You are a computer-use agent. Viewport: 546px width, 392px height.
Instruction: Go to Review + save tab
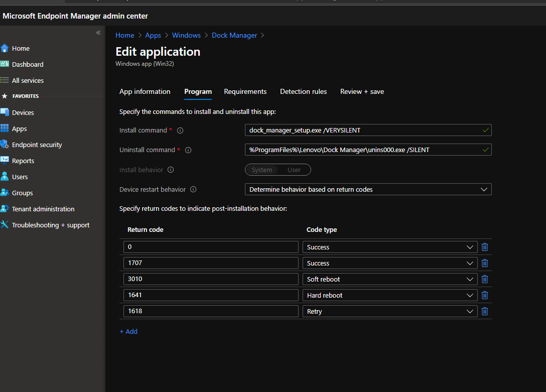click(x=362, y=91)
